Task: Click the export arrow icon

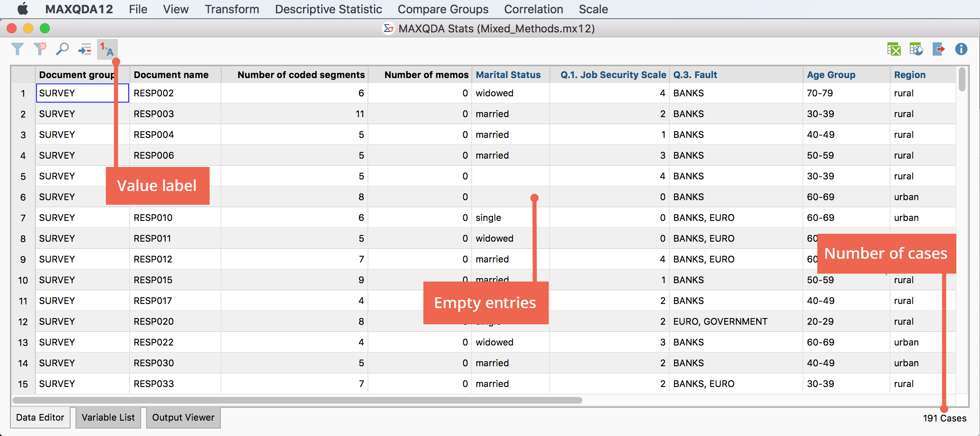Action: 938,49
